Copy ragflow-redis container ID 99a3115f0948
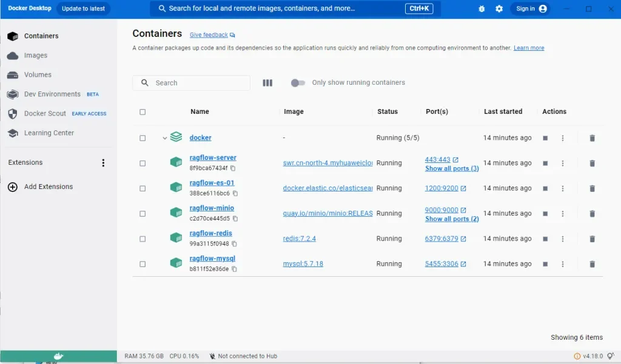The image size is (621, 364). (234, 243)
